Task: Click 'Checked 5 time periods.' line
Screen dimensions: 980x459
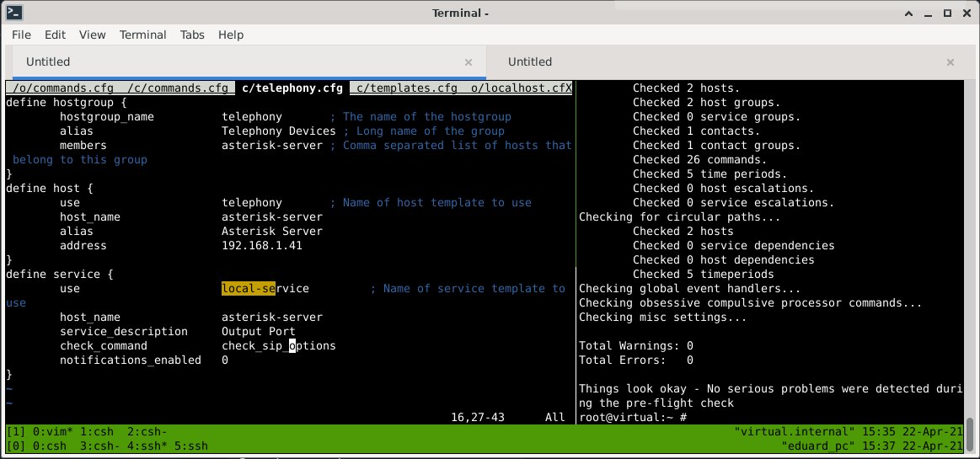Action: tap(710, 174)
